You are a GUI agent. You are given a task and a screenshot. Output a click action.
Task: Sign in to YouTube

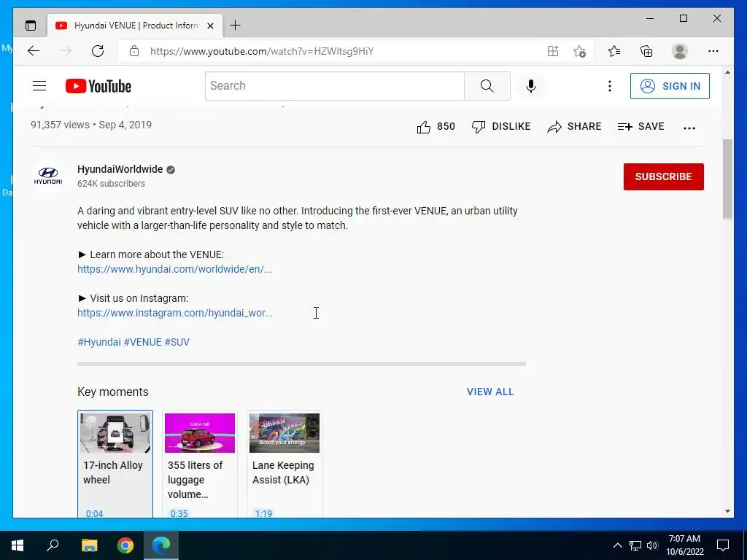click(x=670, y=86)
